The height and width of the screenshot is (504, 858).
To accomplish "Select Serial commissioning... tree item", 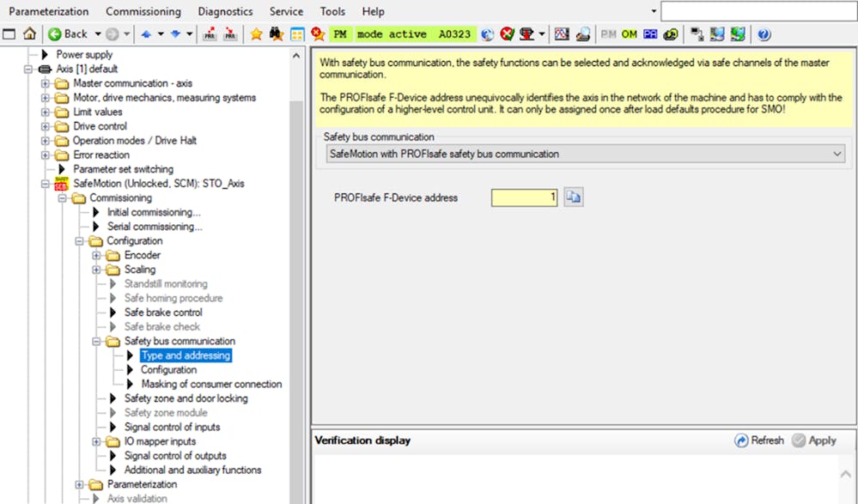I will tap(155, 227).
